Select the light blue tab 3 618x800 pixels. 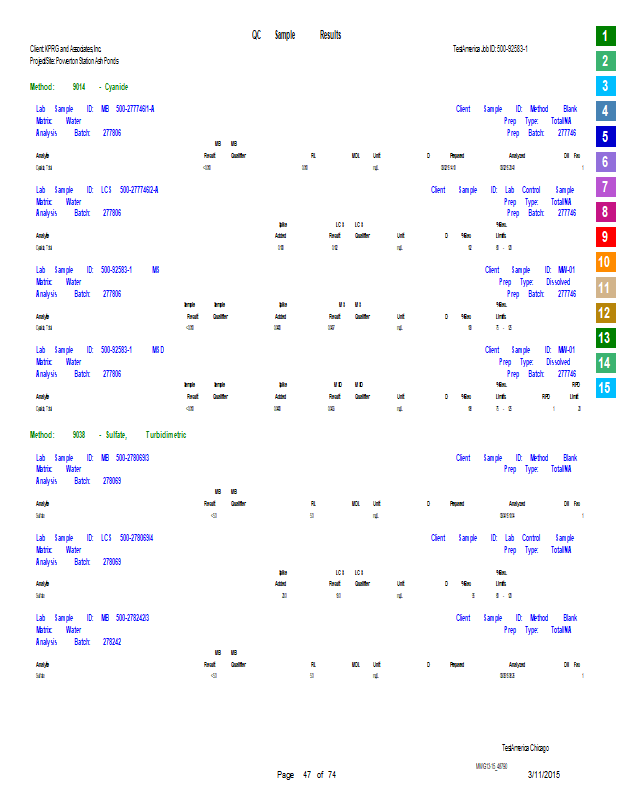604,86
